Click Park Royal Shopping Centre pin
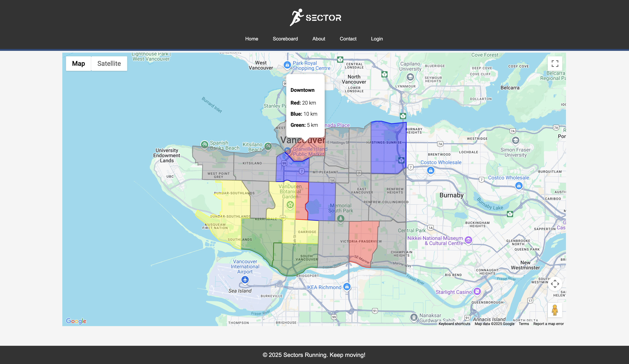Screen dimensions: 629x364 coord(287,65)
